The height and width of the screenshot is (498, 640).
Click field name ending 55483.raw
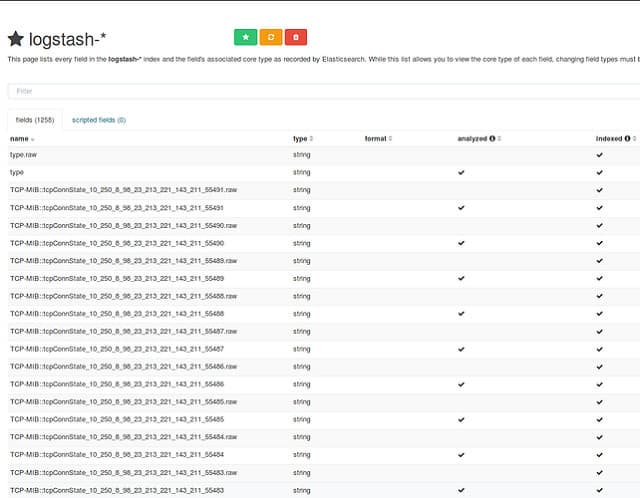[123, 473]
